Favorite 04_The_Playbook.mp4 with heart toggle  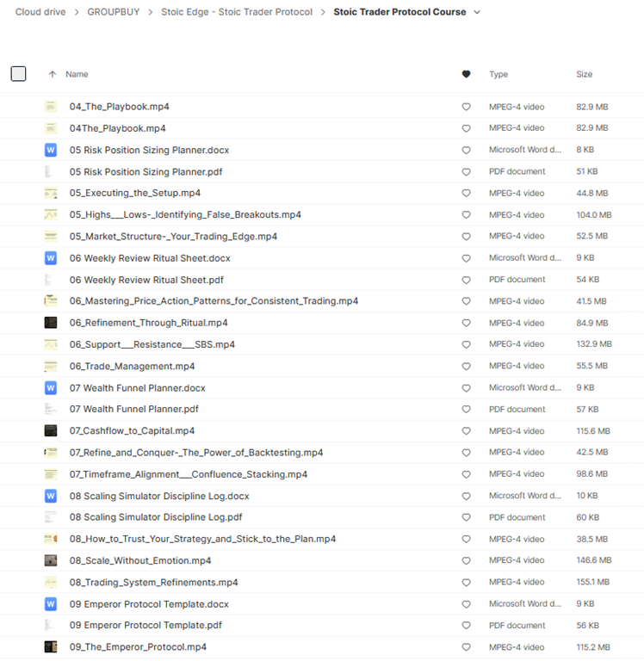pyautogui.click(x=467, y=107)
